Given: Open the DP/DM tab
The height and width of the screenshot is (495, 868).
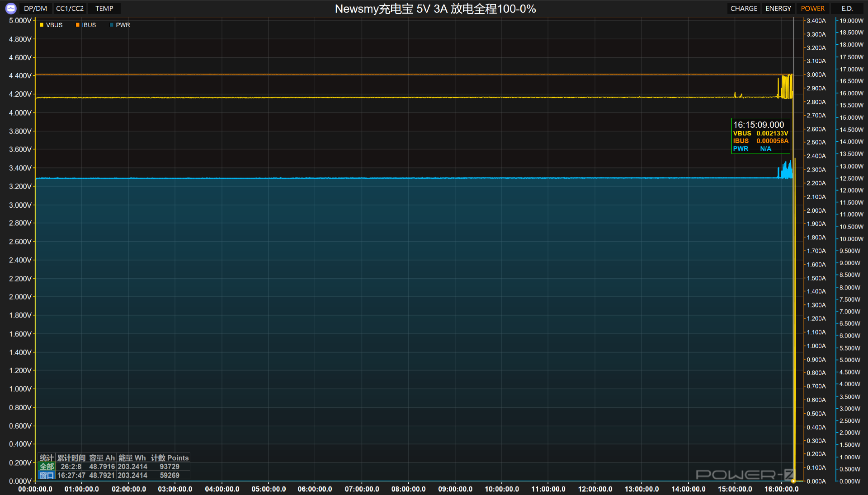Looking at the screenshot, I should click(x=35, y=9).
